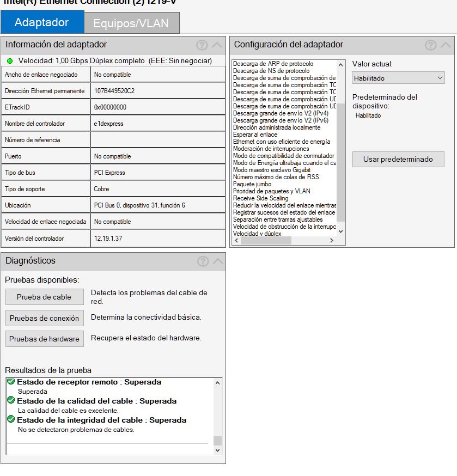Viewport: 457px width, 476px height.
Task: Collapse the Diagnósticos panel
Action: (218, 261)
